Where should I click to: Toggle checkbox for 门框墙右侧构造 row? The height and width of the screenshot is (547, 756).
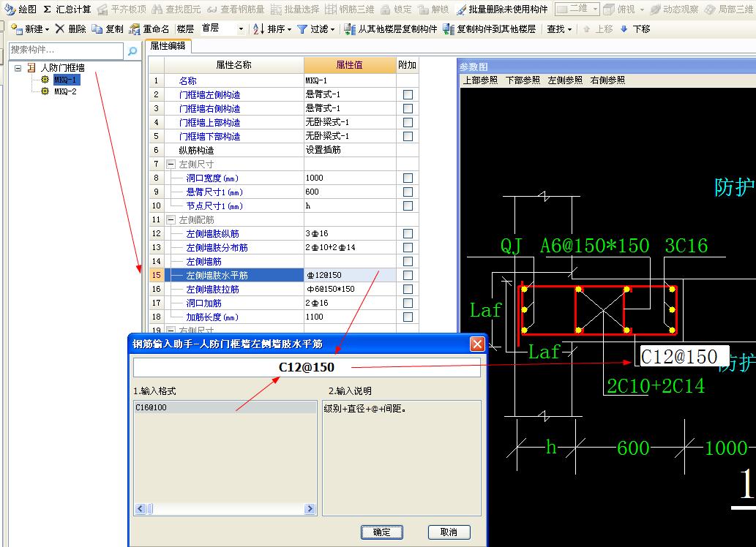[x=408, y=108]
